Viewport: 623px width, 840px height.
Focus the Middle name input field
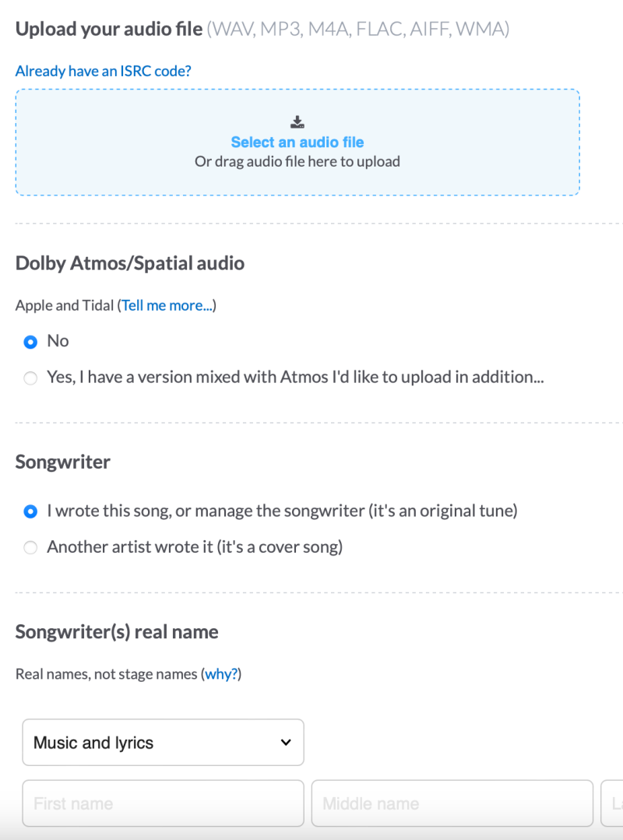click(452, 803)
